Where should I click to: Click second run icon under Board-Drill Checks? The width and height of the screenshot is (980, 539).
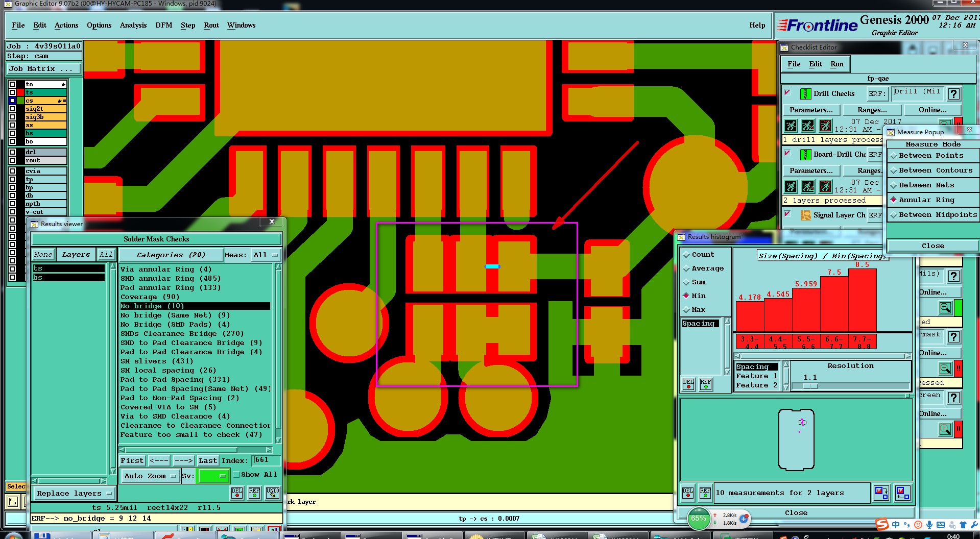808,186
